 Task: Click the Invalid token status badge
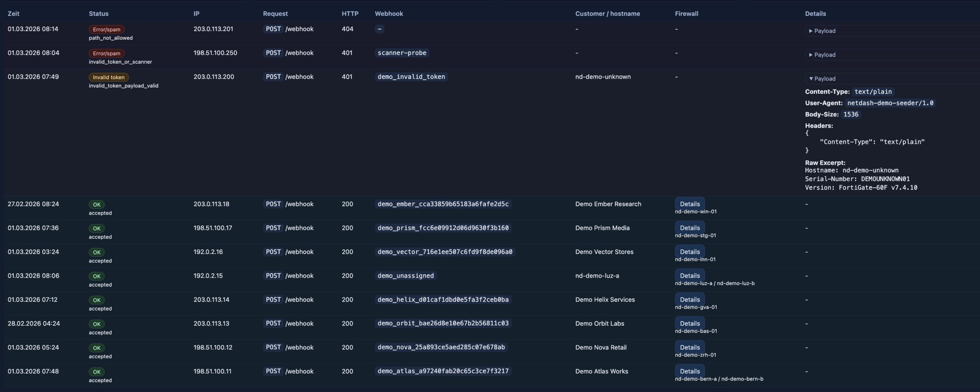[109, 77]
